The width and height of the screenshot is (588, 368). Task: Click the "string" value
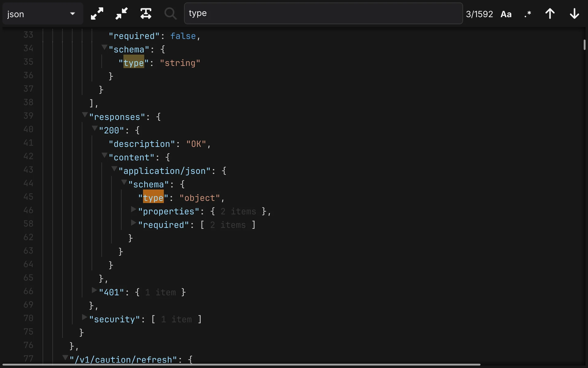coord(180,63)
